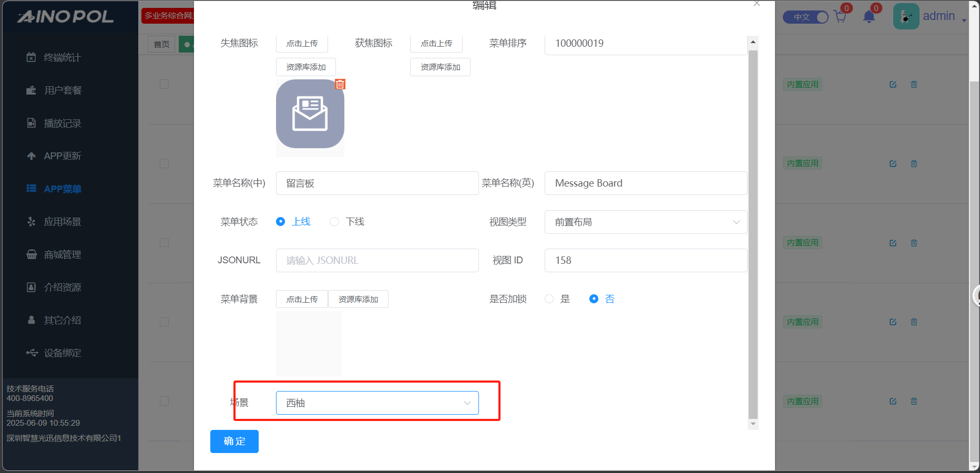Click the message board icon thumbnail
Viewport: 980px width, 473px height.
[x=310, y=114]
